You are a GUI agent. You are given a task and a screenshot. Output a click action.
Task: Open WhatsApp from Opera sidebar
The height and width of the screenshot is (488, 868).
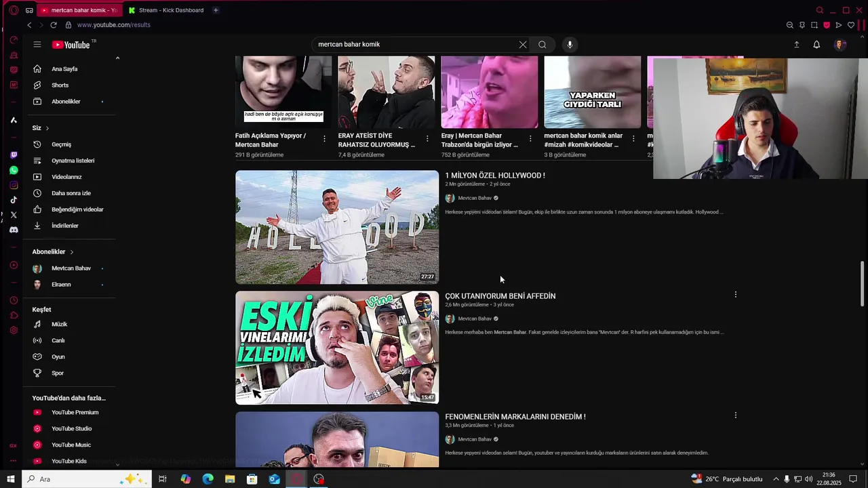[14, 170]
